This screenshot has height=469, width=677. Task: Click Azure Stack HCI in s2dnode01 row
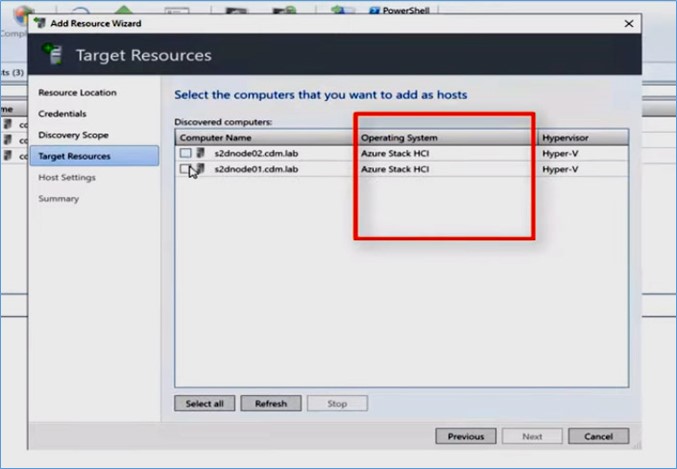tap(395, 169)
